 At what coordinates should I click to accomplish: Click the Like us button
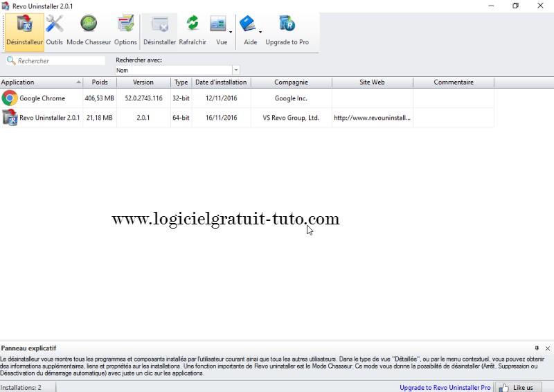pyautogui.click(x=518, y=387)
